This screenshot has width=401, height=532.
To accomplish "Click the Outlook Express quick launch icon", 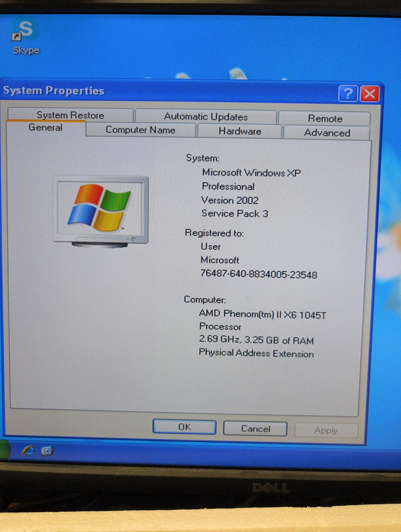I will tap(47, 451).
